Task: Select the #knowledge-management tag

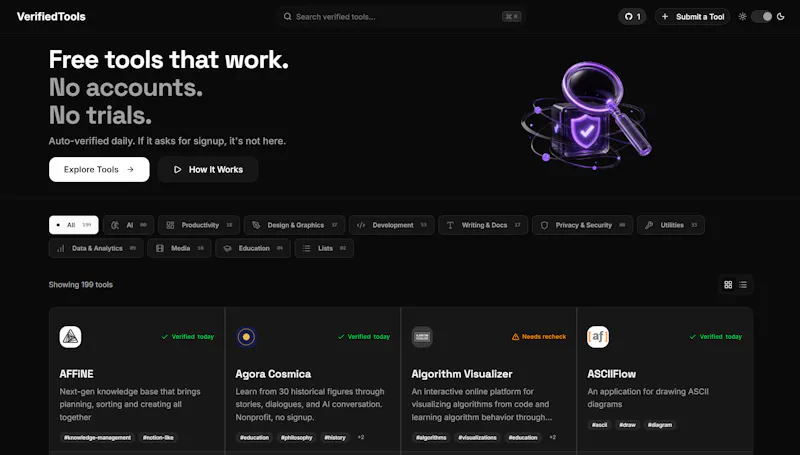Action: click(x=97, y=438)
